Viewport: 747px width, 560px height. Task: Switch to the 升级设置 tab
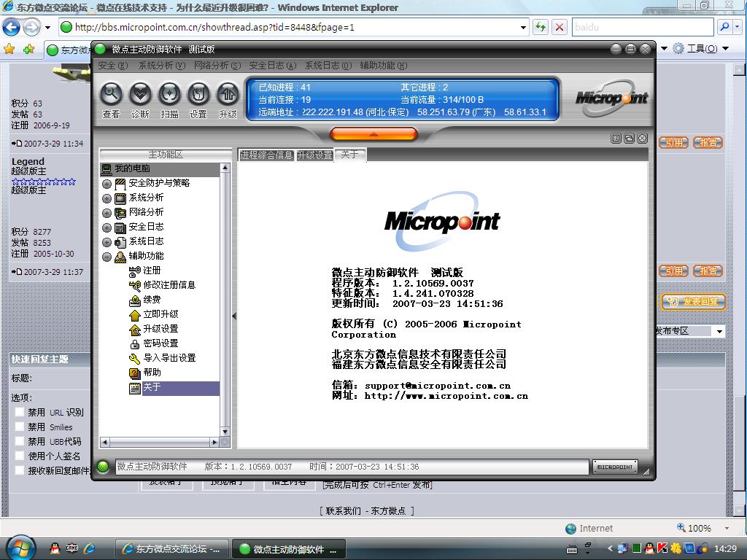[x=314, y=155]
